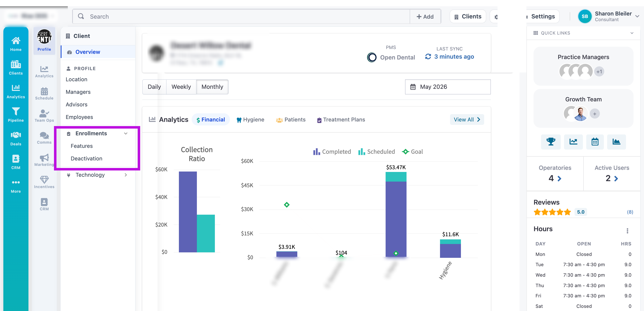Toggle the Completed legend series
The image size is (644, 311).
click(x=332, y=152)
